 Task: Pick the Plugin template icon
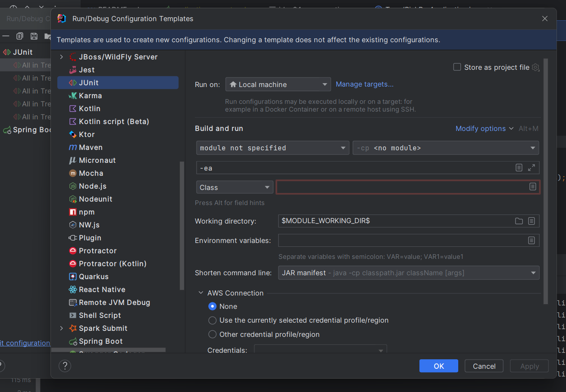pos(72,238)
